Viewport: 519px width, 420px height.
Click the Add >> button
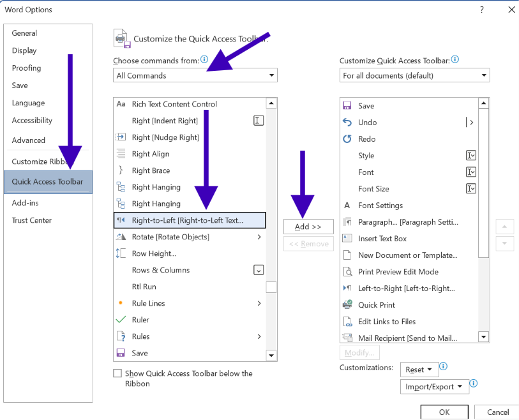click(x=308, y=227)
